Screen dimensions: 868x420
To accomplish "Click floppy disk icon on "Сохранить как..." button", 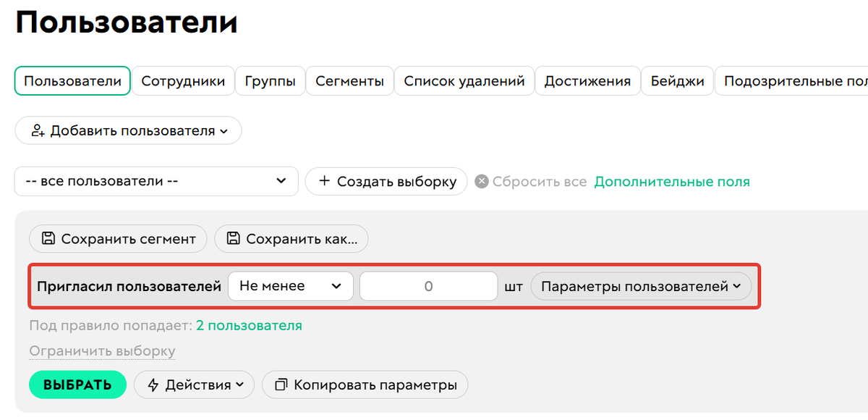I will [233, 238].
